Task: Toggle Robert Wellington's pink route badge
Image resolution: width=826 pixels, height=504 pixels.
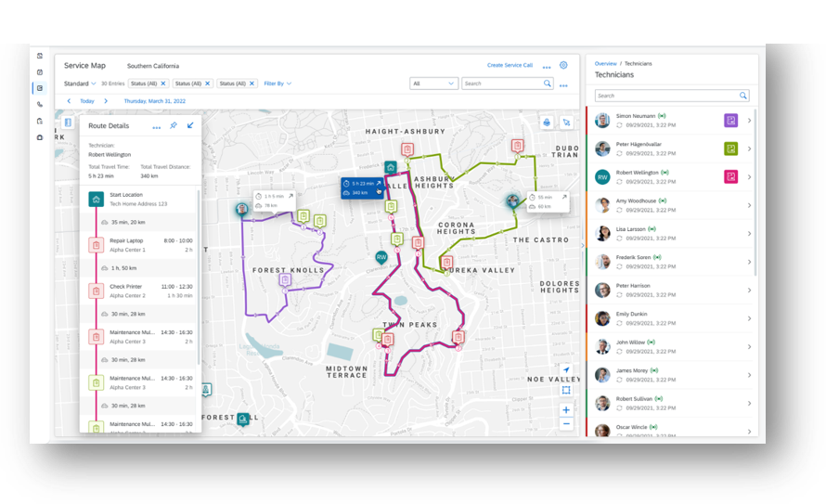Action: tap(730, 176)
